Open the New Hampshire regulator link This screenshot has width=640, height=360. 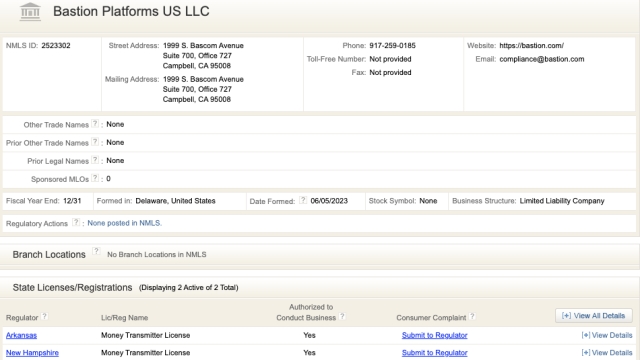pyautogui.click(x=32, y=353)
